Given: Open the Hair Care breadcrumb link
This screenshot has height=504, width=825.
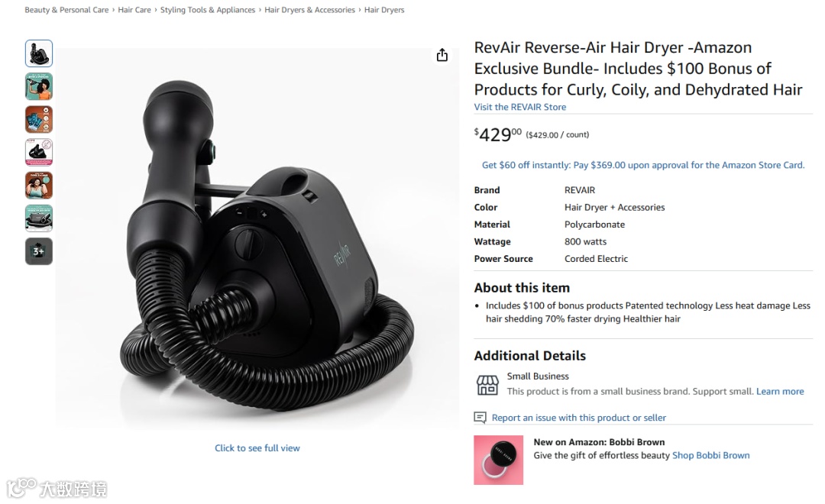Looking at the screenshot, I should point(134,10).
